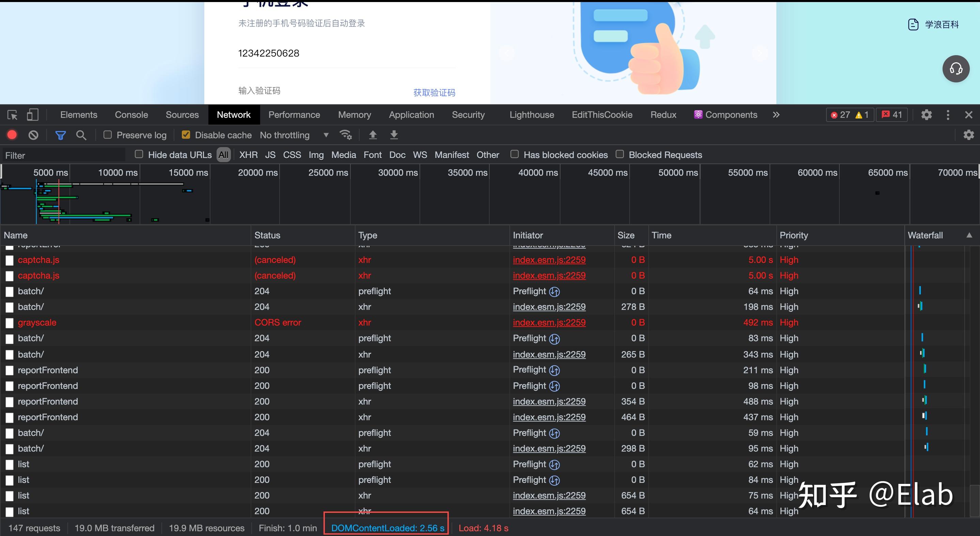Viewport: 980px width, 536px height.
Task: Open the network request search
Action: tap(81, 135)
